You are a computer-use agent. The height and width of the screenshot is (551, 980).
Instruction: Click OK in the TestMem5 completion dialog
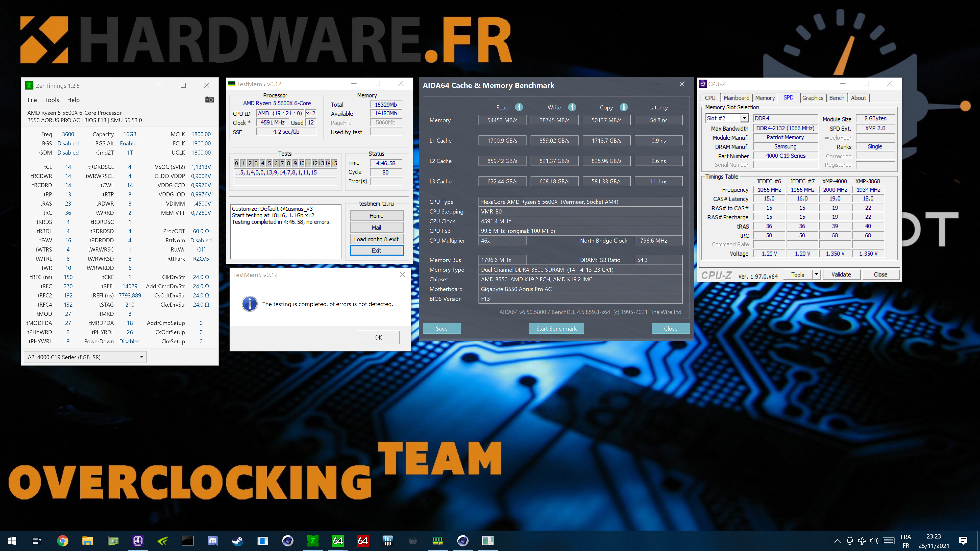pyautogui.click(x=378, y=337)
